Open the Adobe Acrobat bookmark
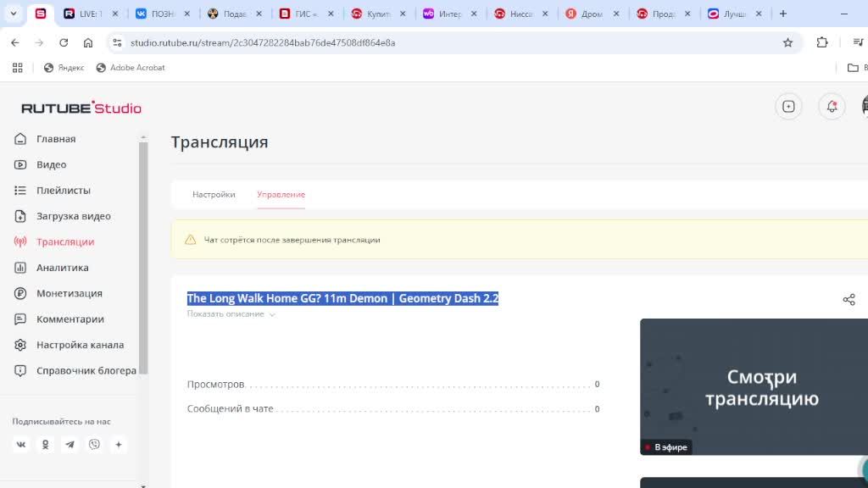The image size is (868, 488). [131, 68]
